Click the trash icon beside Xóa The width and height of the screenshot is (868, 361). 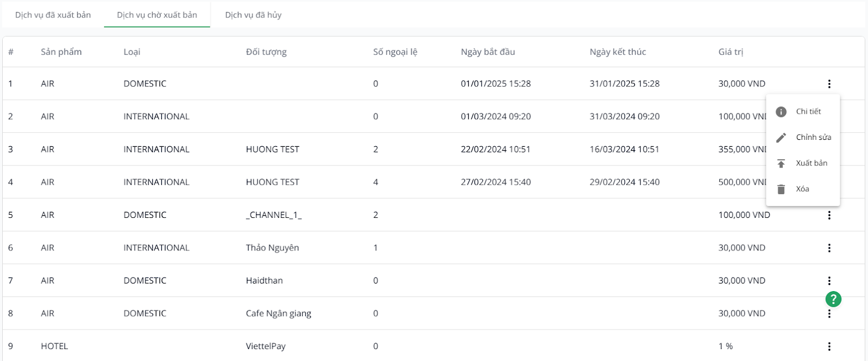781,189
